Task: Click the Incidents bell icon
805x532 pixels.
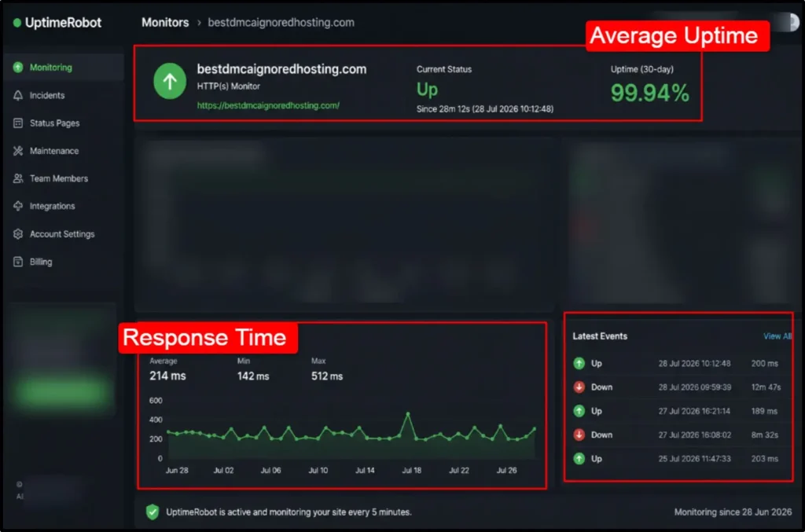Action: [18, 95]
